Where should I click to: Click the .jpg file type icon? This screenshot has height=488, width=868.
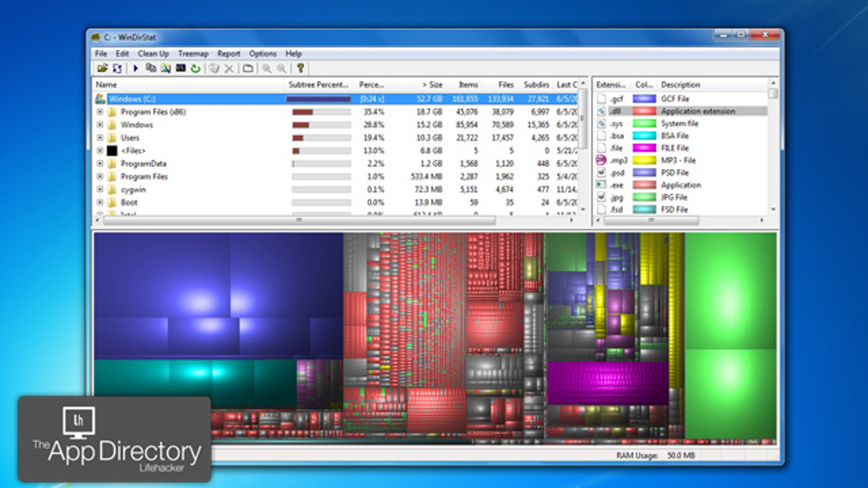[x=601, y=197]
